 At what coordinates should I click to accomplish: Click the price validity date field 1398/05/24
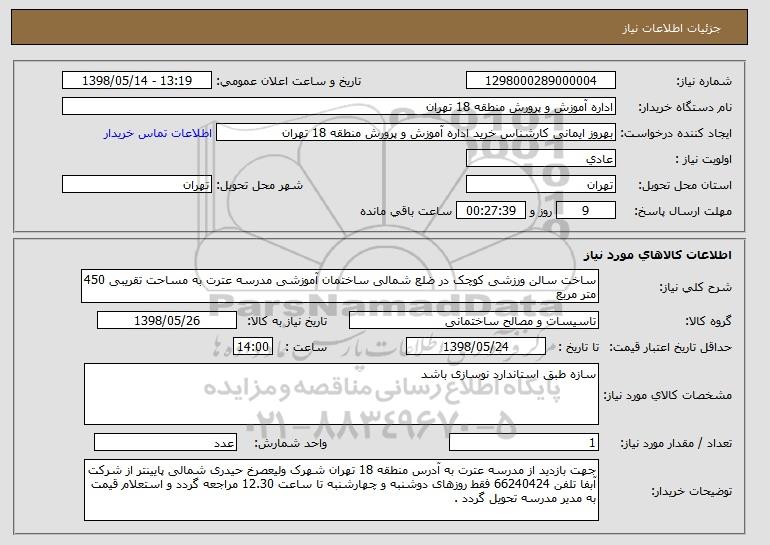476,347
